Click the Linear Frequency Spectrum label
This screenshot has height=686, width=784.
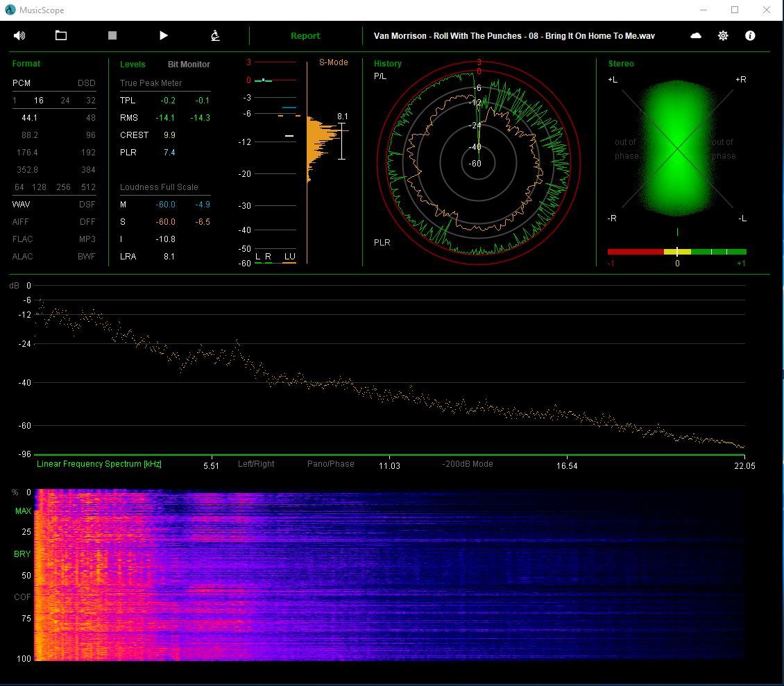click(99, 464)
